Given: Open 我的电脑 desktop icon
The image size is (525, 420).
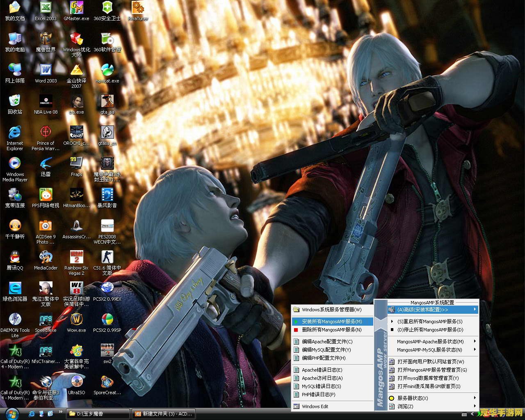Looking at the screenshot, I should tap(15, 42).
